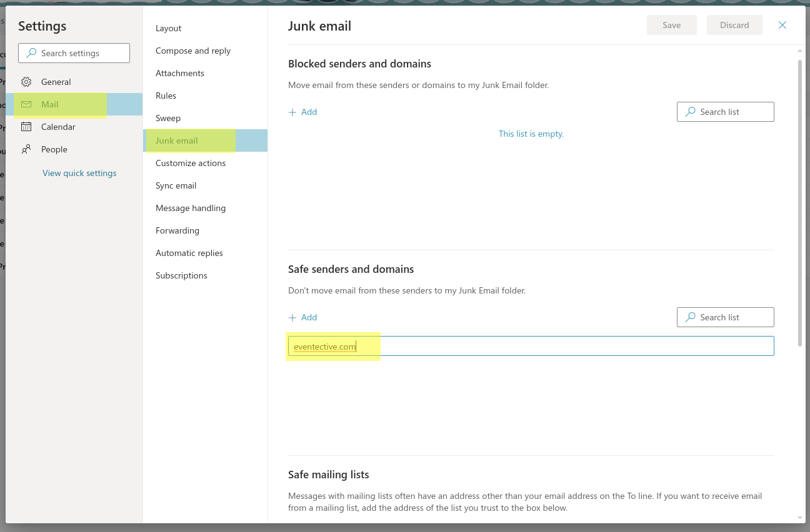This screenshot has height=532, width=810.
Task: Go to Automatic replies settings
Action: 189,253
